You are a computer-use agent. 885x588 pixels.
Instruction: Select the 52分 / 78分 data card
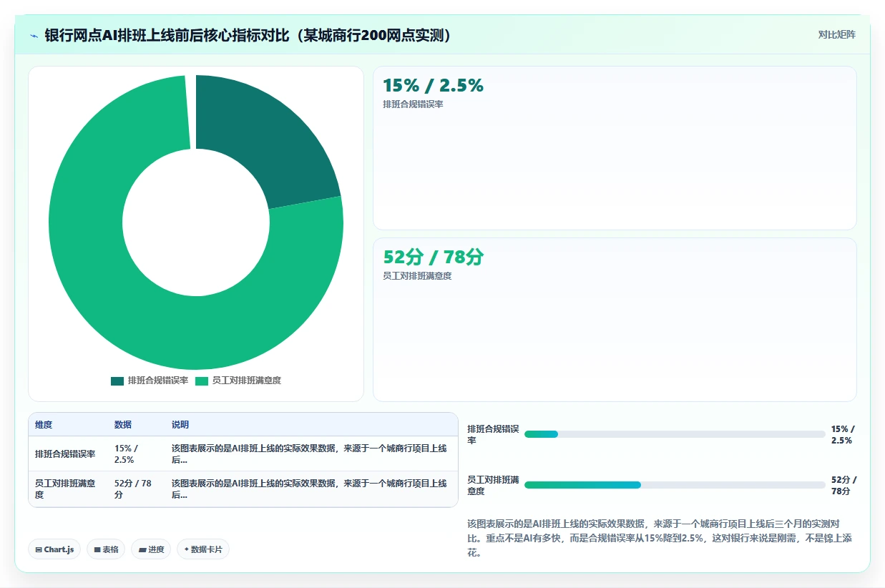click(615, 320)
